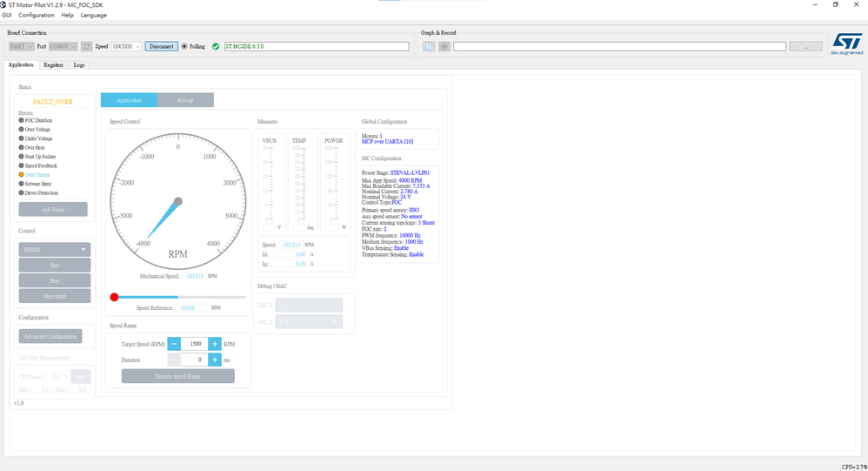Click the ST MCSDK 6.3.0 status field

[x=317, y=46]
